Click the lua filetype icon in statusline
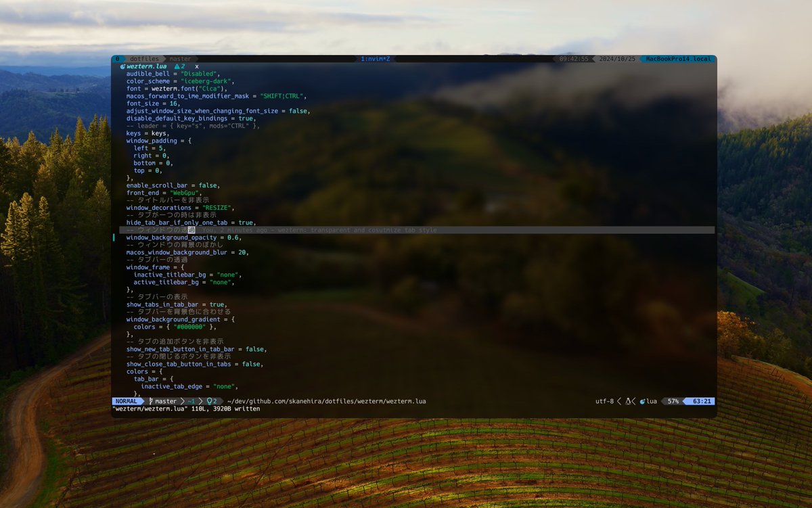The height and width of the screenshot is (508, 812). 643,401
